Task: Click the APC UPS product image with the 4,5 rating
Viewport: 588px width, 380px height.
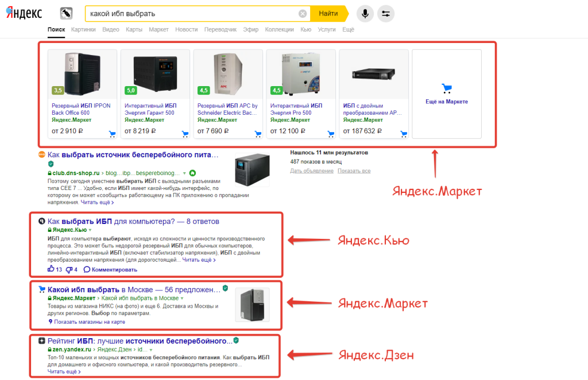Action: coord(228,74)
